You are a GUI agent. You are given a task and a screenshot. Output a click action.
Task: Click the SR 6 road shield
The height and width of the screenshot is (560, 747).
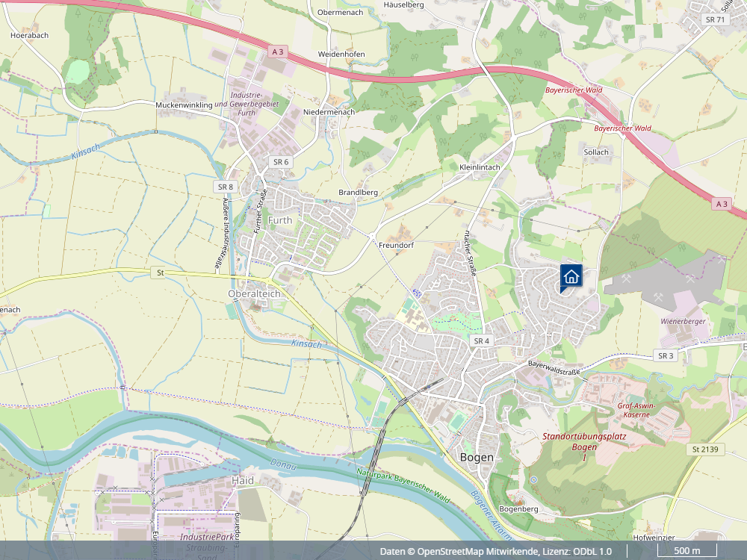(x=279, y=161)
